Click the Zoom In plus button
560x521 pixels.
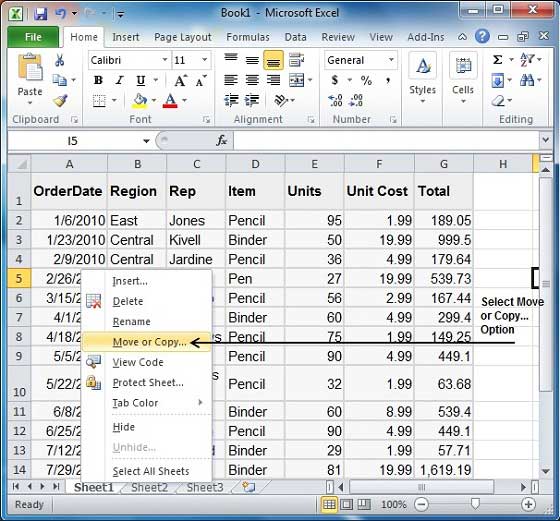tap(529, 504)
